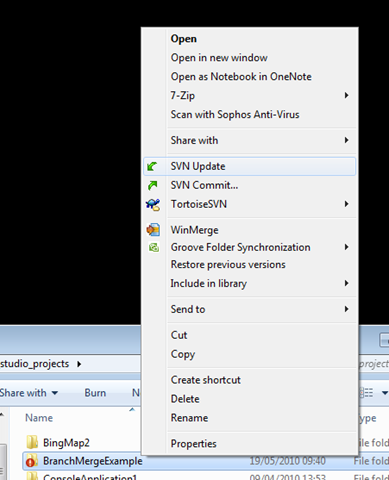The width and height of the screenshot is (389, 480).
Task: Click the 19/05/2010 09:40 date cell
Action: [x=287, y=461]
